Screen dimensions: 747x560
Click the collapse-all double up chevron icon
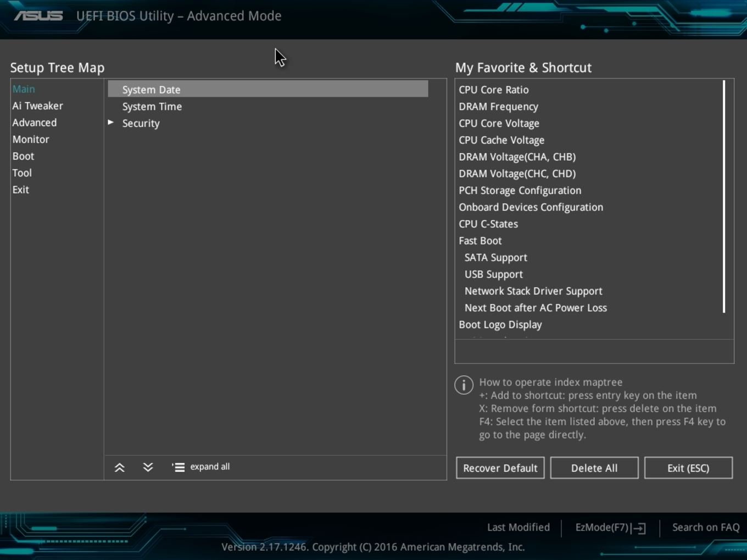coord(119,467)
